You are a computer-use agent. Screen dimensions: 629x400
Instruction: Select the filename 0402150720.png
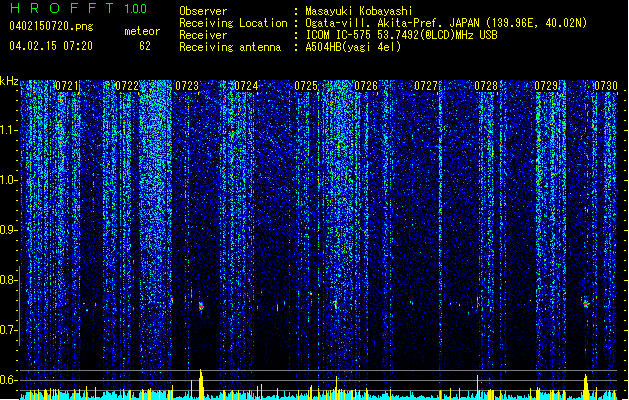point(51,26)
